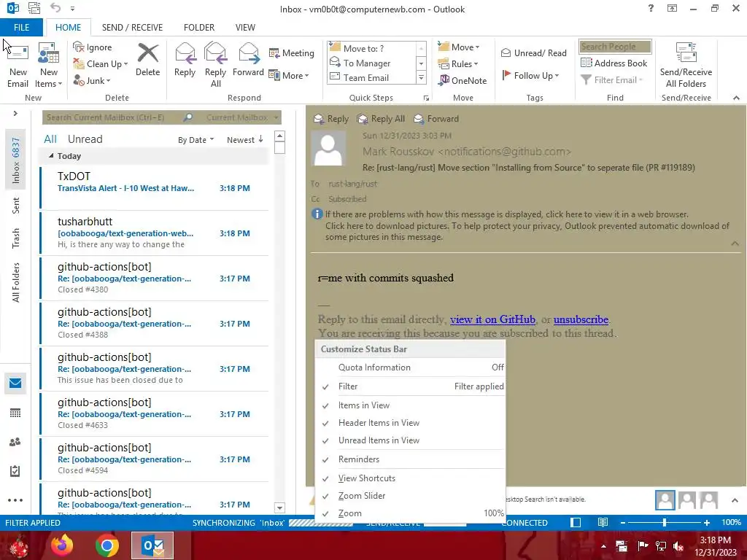
Task: Switch to Reading view in status bar
Action: point(603,522)
